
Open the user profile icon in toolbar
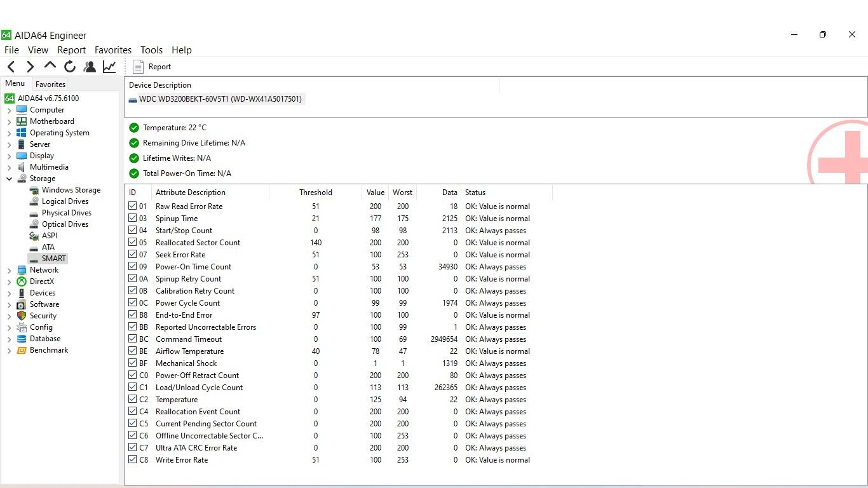click(90, 67)
